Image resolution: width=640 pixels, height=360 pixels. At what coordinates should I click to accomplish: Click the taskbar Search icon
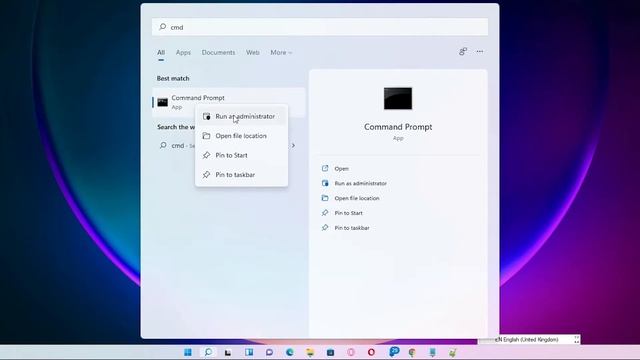click(208, 352)
